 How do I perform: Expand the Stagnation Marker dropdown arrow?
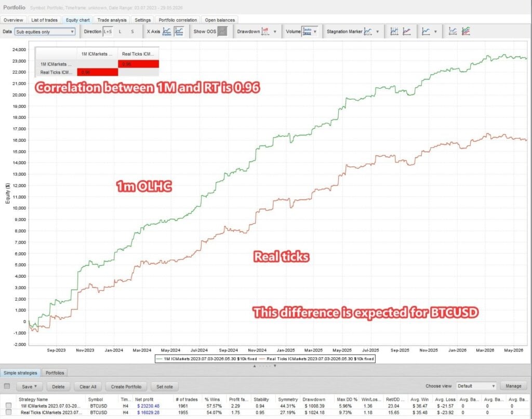pyautogui.click(x=377, y=32)
